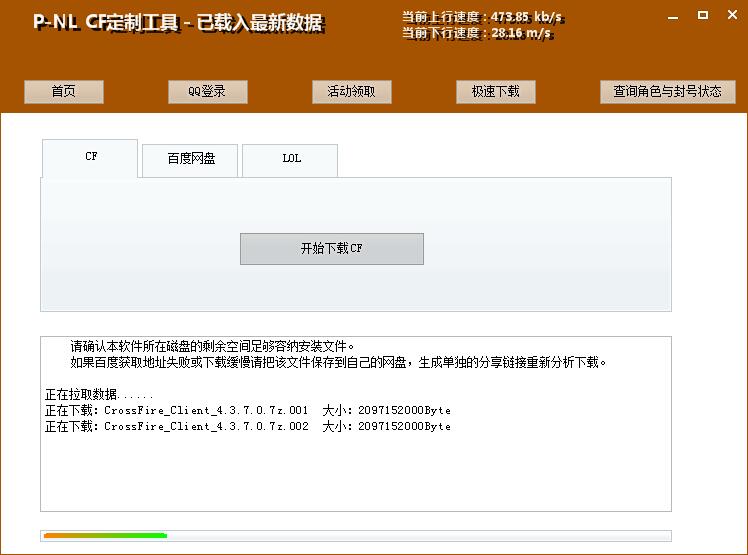Screen dimensions: 748x555
Task: Select log line CrossFire_Client_4.3.7.0.7z.002
Action: [x=248, y=426]
